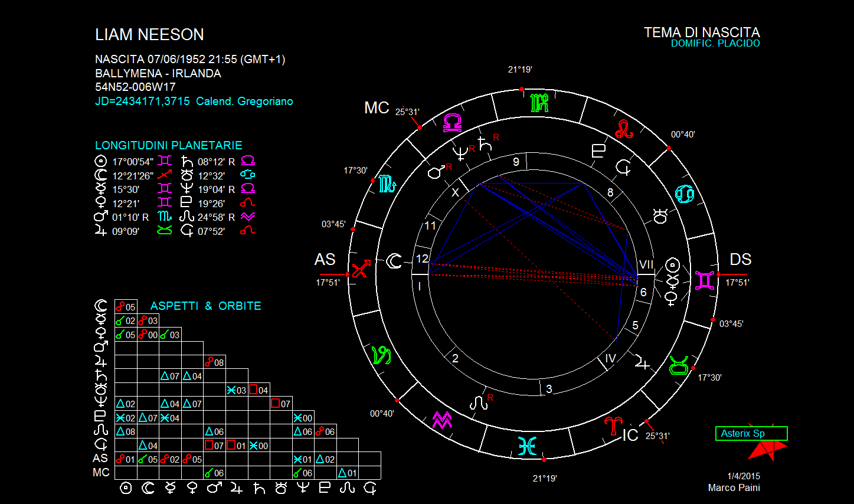The height and width of the screenshot is (504, 854).
Task: Select the magenta Aquarius glyph on the wheel
Action: (442, 420)
